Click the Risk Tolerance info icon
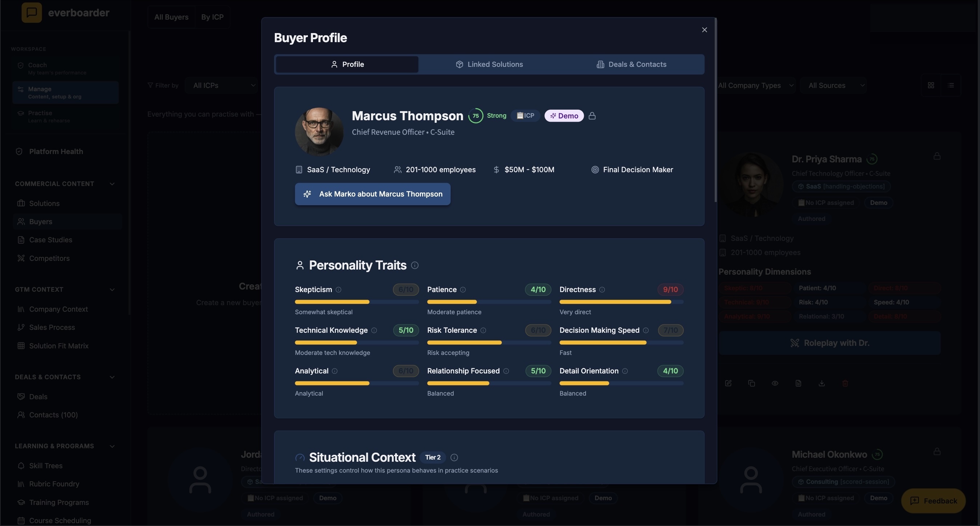Screen dimensions: 980x526 click(483, 330)
